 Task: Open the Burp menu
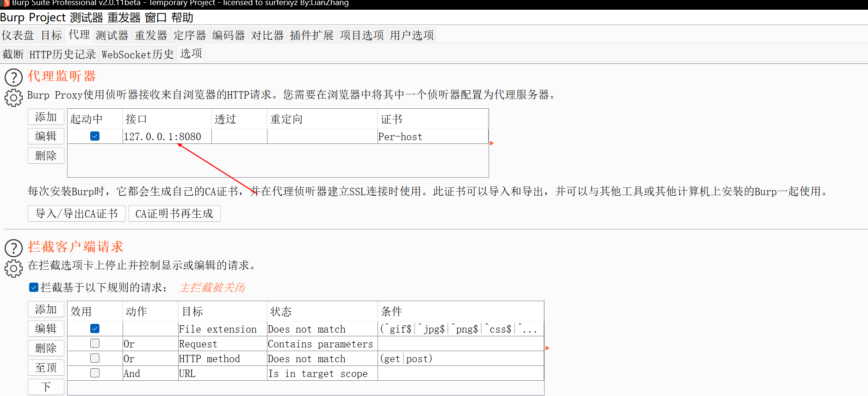(x=12, y=18)
